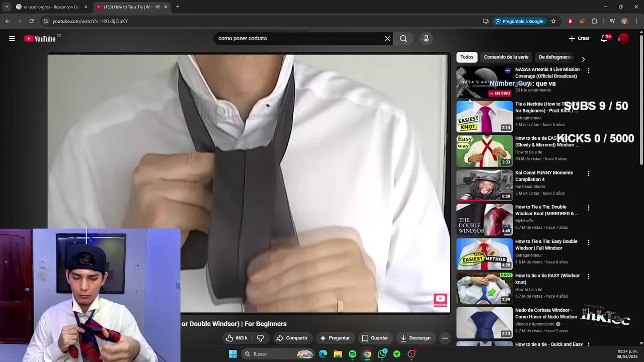Show more filter chips with right arrow
Viewport: 644px width, 362px height.
click(583, 59)
